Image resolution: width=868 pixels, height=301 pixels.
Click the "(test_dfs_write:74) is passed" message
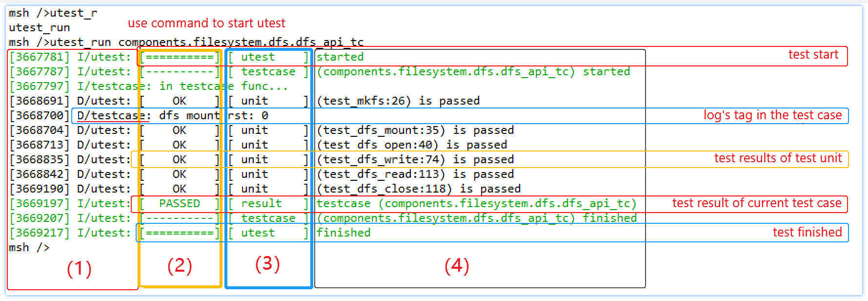415,160
